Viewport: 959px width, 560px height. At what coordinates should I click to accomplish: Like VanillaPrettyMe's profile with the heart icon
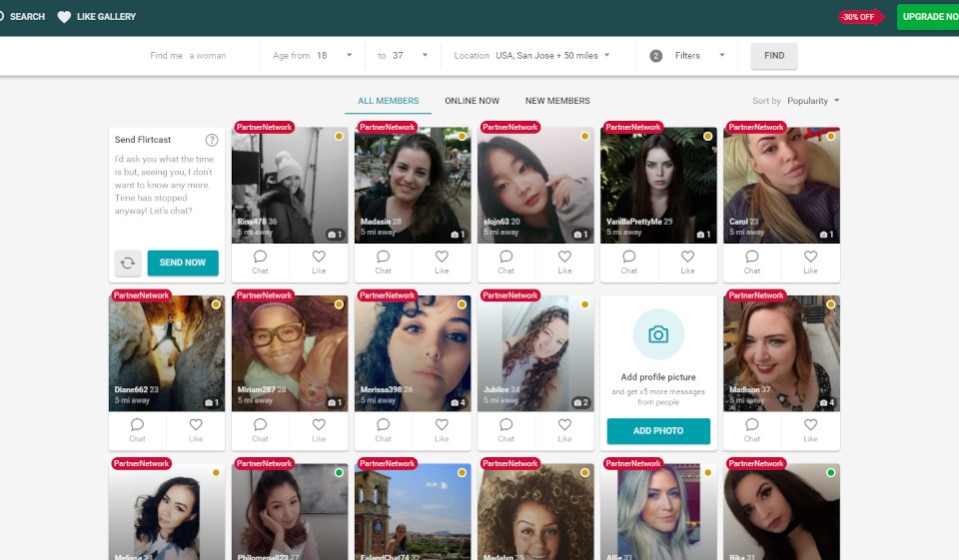pos(687,257)
